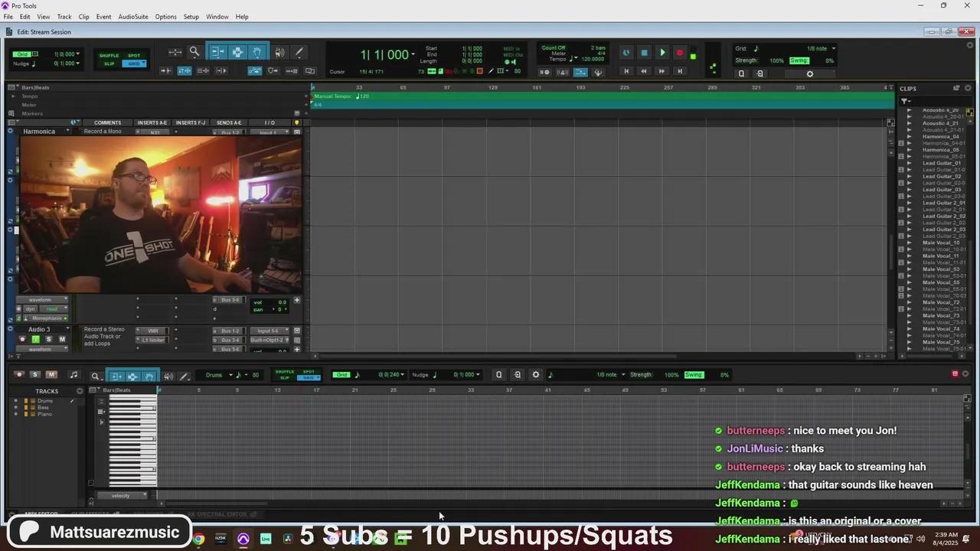Toggle record enable on Audio 3 track
Screen dimensions: 980x551
click(22, 339)
